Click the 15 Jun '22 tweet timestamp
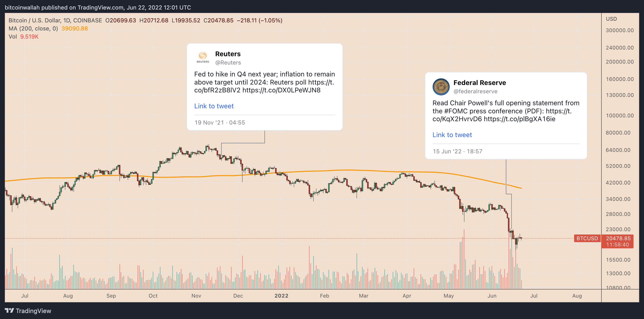Image resolution: width=644 pixels, height=319 pixels. pyautogui.click(x=458, y=151)
